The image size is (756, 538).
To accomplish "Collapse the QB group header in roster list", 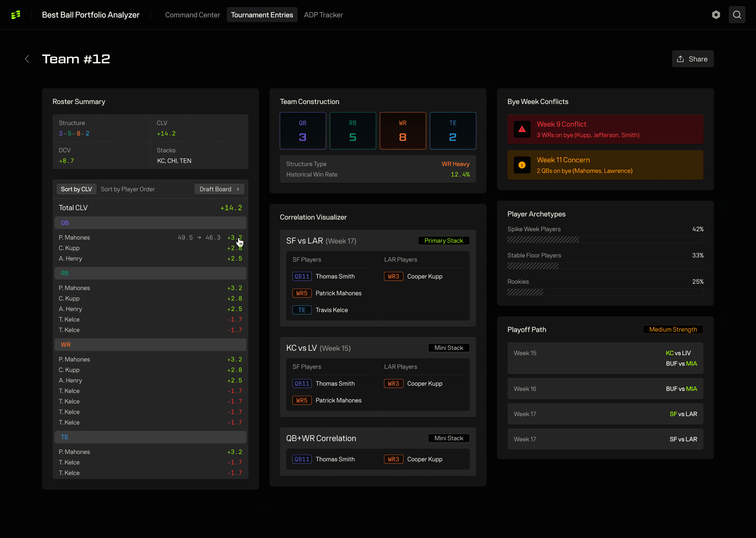I will pyautogui.click(x=150, y=223).
